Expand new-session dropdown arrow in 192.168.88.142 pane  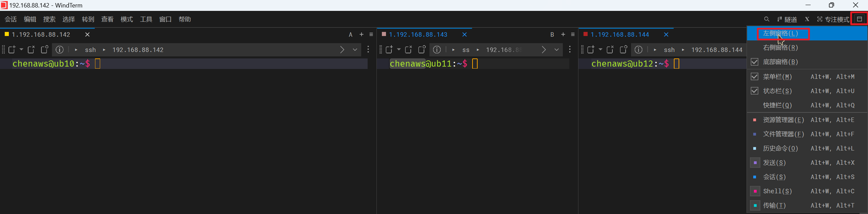coord(21,50)
